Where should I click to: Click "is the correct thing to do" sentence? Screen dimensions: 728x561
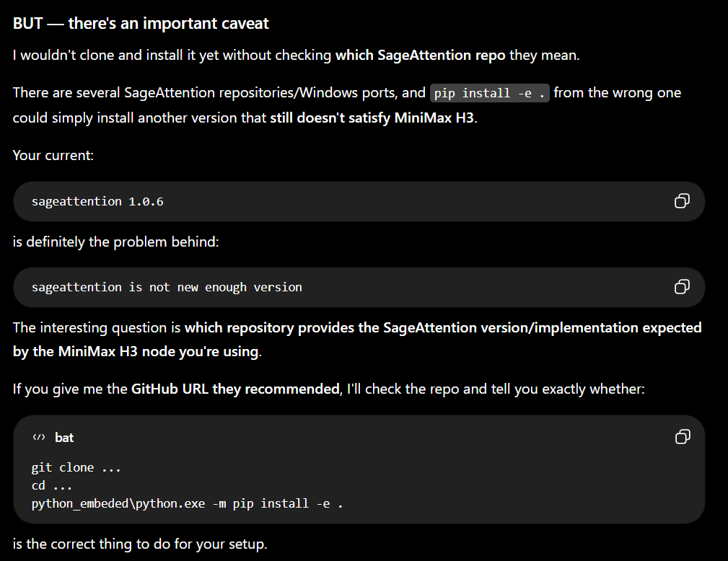coord(140,544)
